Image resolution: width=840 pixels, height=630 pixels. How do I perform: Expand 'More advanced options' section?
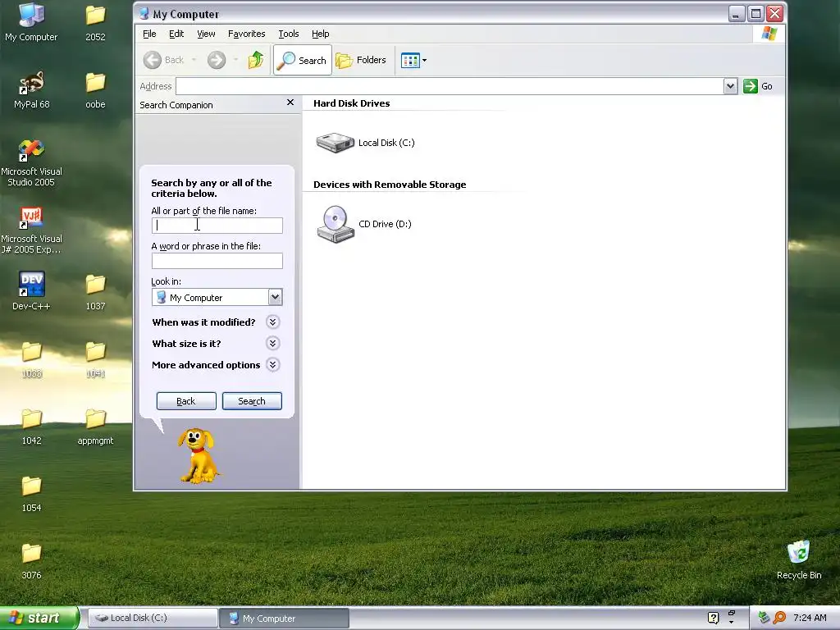coord(272,365)
